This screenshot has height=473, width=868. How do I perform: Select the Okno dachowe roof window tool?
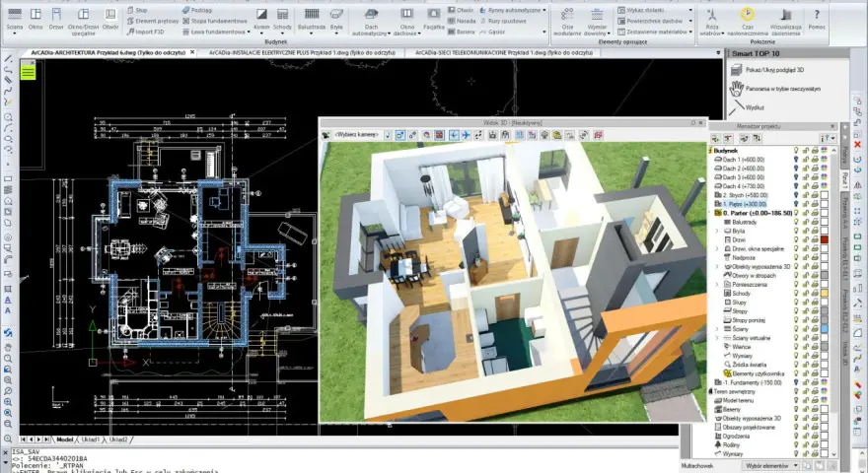(x=406, y=21)
